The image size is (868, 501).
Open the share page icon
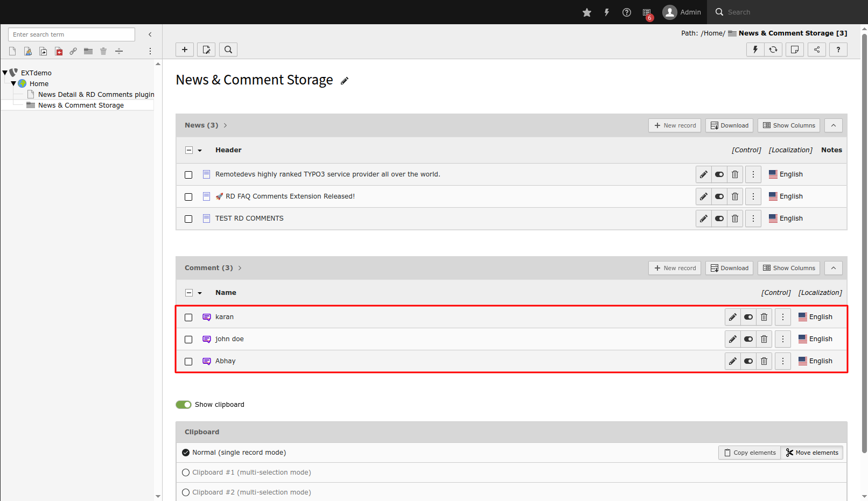pyautogui.click(x=816, y=49)
